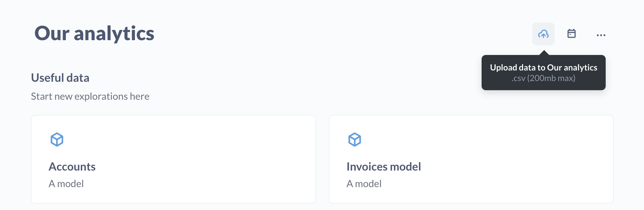Click A model description under Accounts
This screenshot has height=210, width=644.
[66, 184]
